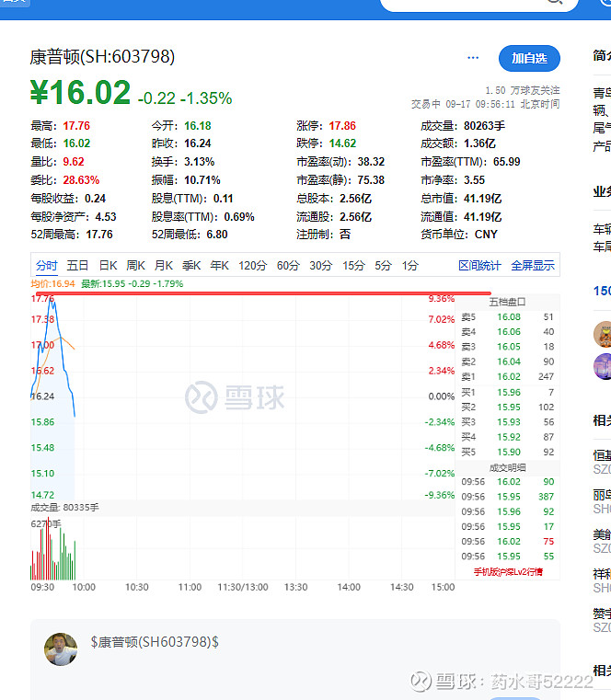
Task: Select the 分时 chart tab
Action: coord(46,266)
